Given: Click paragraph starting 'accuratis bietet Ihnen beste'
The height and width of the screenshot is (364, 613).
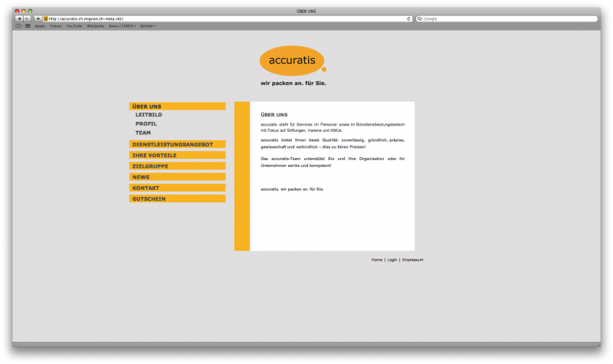Looking at the screenshot, I should coord(333,143).
